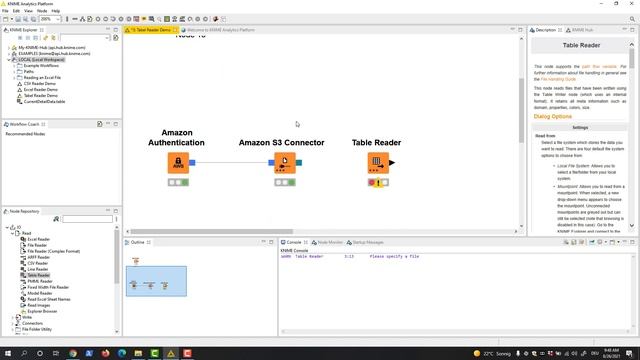Select the Table Reader node on canvas
This screenshot has height=360, width=640.
click(378, 163)
